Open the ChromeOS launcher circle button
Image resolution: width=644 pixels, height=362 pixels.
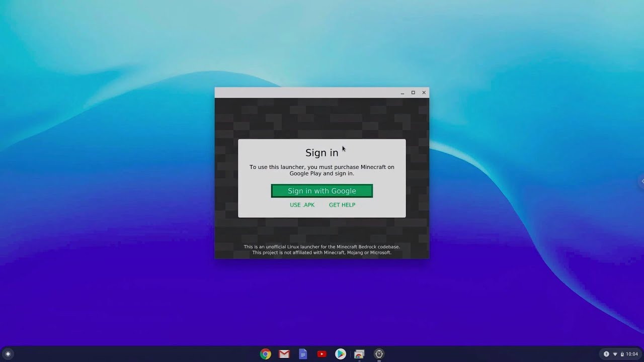click(8, 354)
